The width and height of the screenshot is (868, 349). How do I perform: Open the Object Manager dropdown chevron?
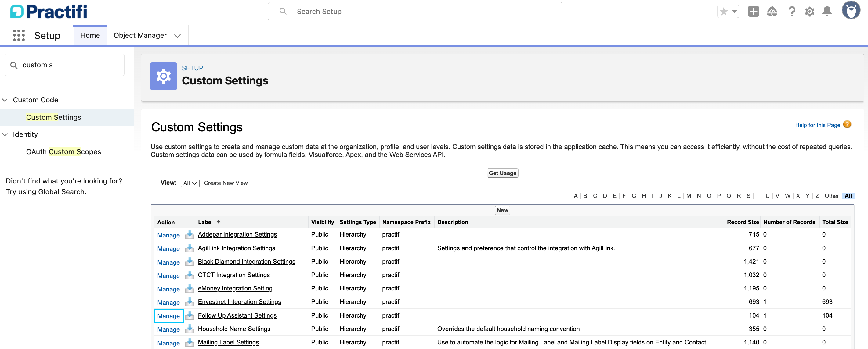(177, 36)
